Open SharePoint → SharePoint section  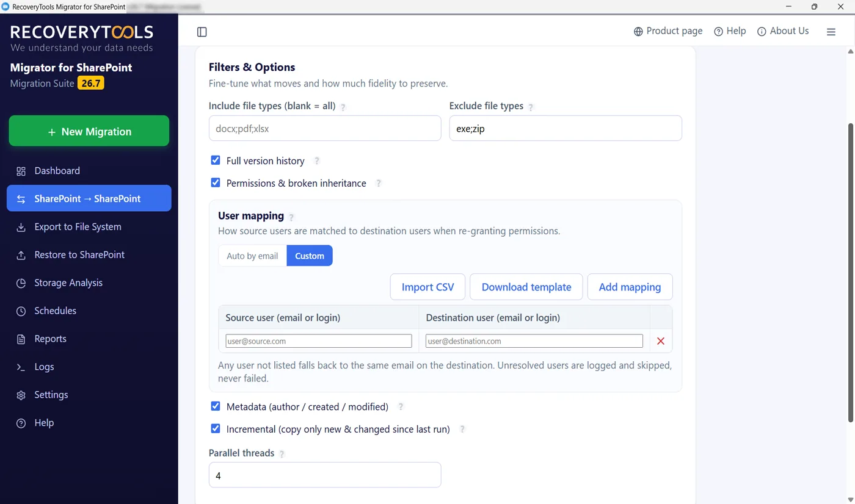(89, 198)
